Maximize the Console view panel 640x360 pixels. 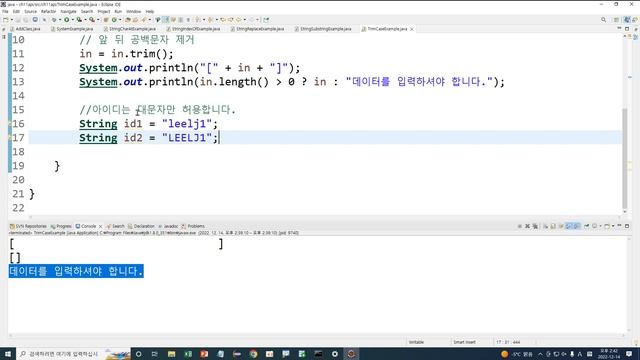click(627, 226)
